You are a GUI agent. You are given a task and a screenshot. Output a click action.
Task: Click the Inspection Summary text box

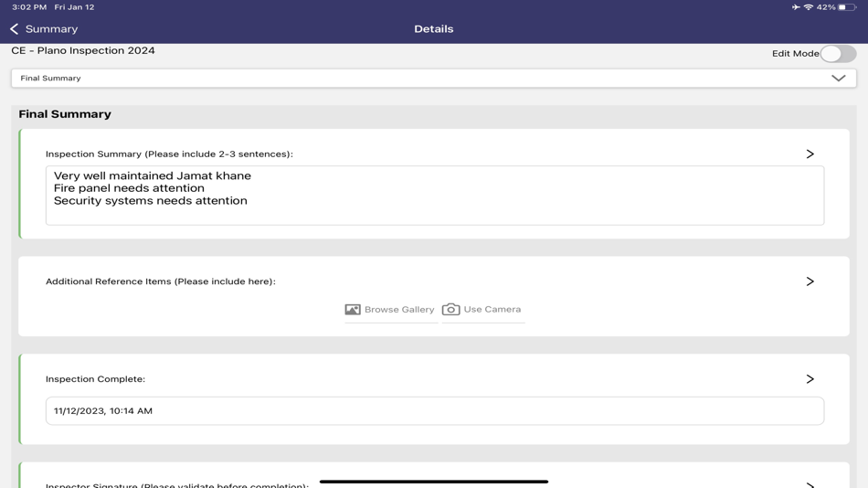click(x=435, y=196)
